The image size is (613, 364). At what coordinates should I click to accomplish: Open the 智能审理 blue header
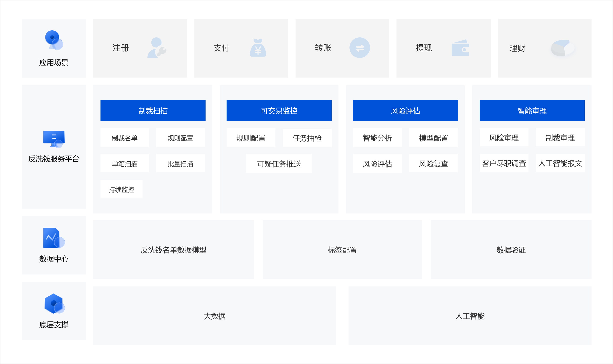(532, 111)
